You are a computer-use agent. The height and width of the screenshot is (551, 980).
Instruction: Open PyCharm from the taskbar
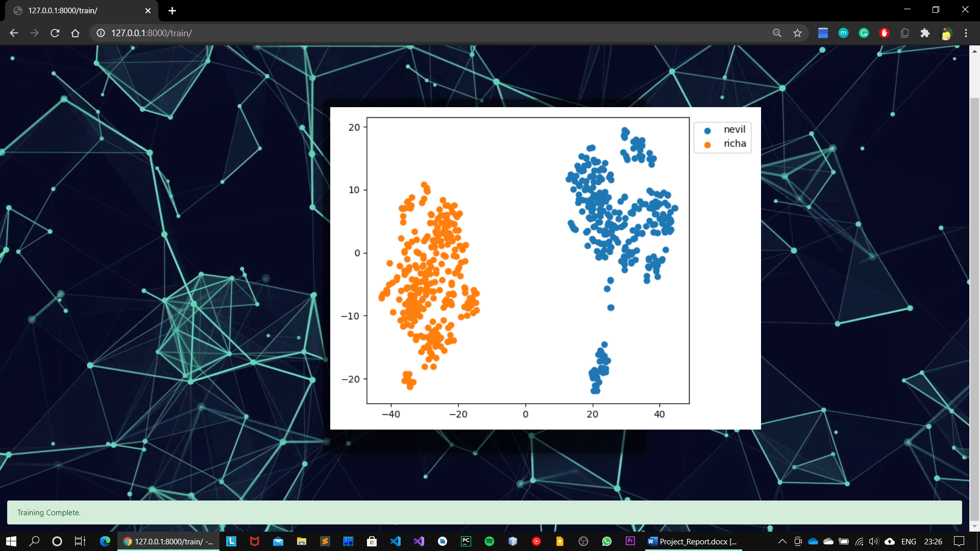(x=466, y=541)
